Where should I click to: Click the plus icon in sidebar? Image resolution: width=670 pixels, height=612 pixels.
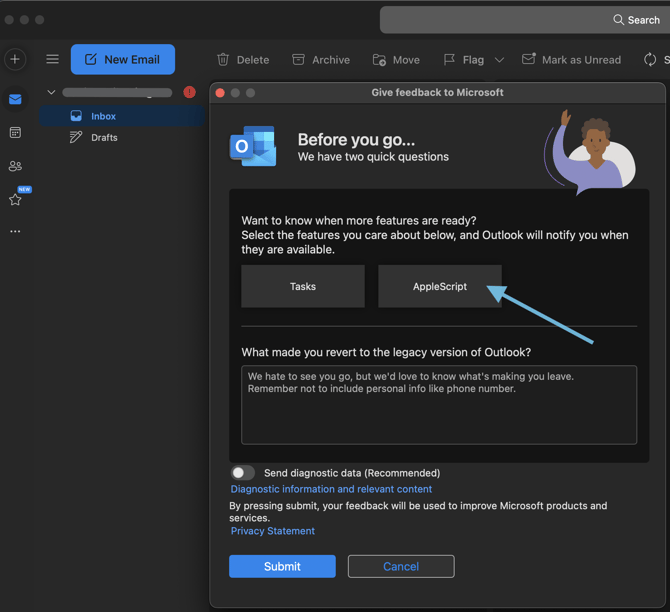pyautogui.click(x=15, y=59)
